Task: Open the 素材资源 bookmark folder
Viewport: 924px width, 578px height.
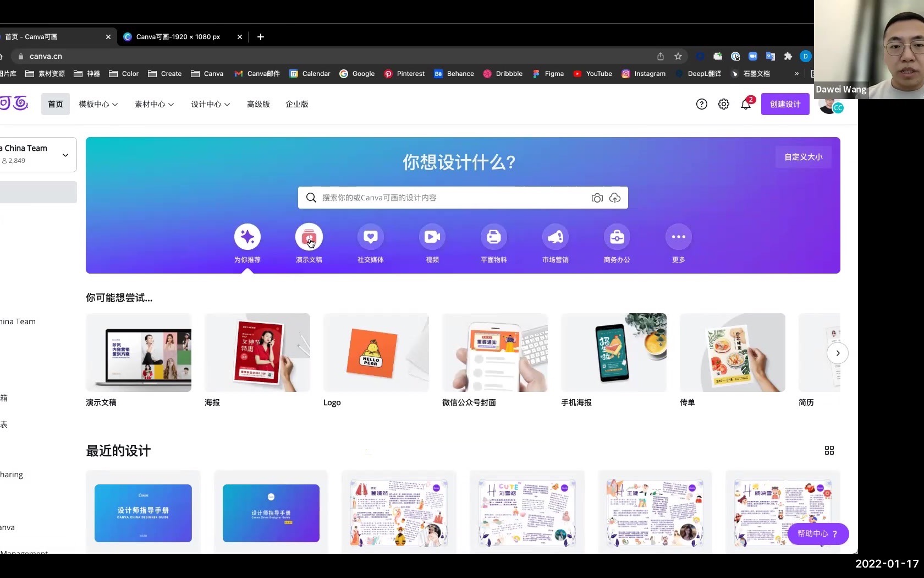Action: [x=45, y=74]
